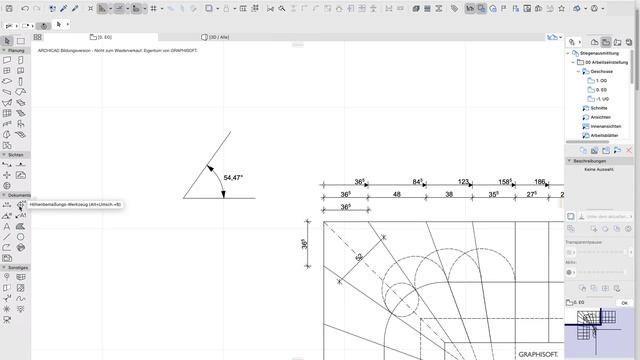This screenshot has height=360, width=640.
Task: Collapse the Planung toolbox section
Action: click(4, 50)
